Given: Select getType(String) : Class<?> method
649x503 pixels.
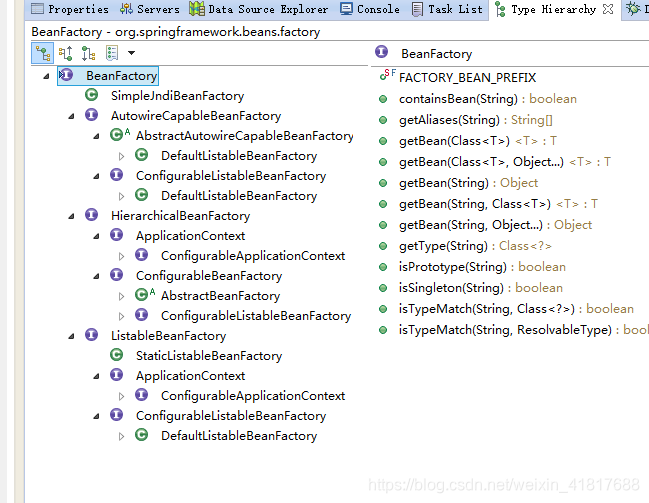Looking at the screenshot, I should click(475, 246).
